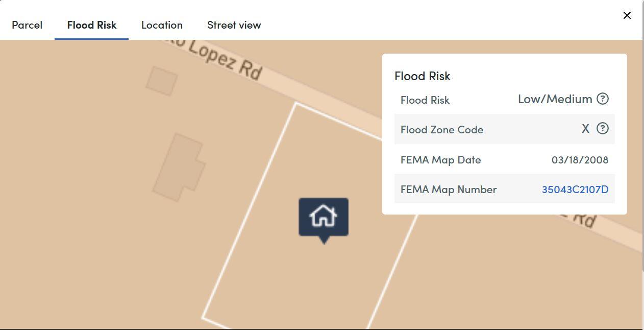Click the help icon beside Low/Medium
Screen dimensions: 644x330
pyautogui.click(x=603, y=99)
